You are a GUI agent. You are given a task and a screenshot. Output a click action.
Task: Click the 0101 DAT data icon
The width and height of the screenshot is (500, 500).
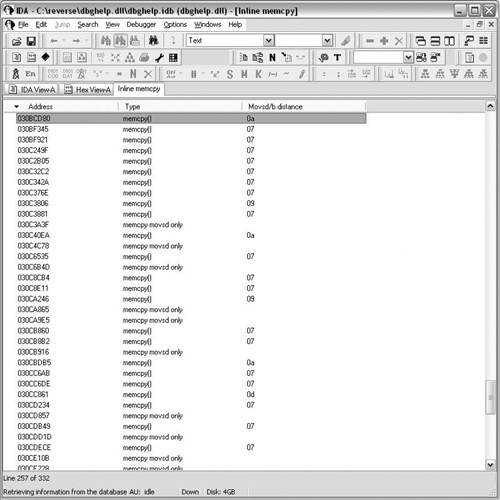click(68, 74)
